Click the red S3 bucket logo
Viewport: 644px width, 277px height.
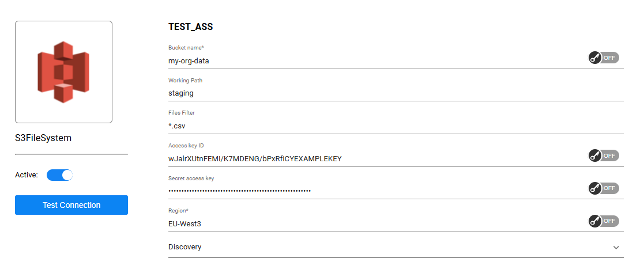point(63,72)
